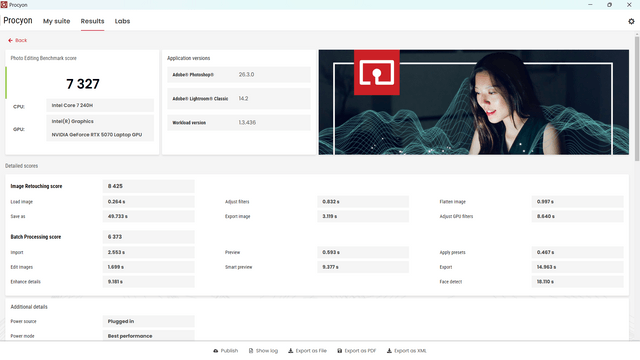Click the Import value 2.553 s
Screen dimensions: 640x360
point(148,252)
